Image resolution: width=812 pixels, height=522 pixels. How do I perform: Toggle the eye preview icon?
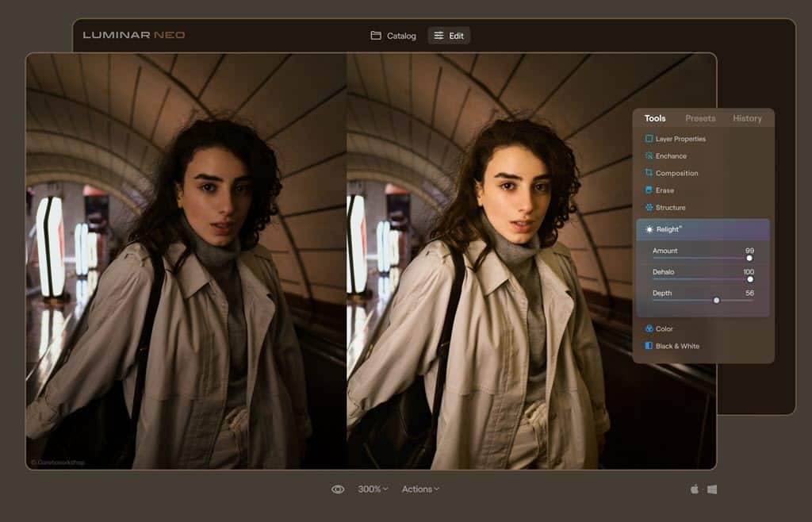coord(338,489)
